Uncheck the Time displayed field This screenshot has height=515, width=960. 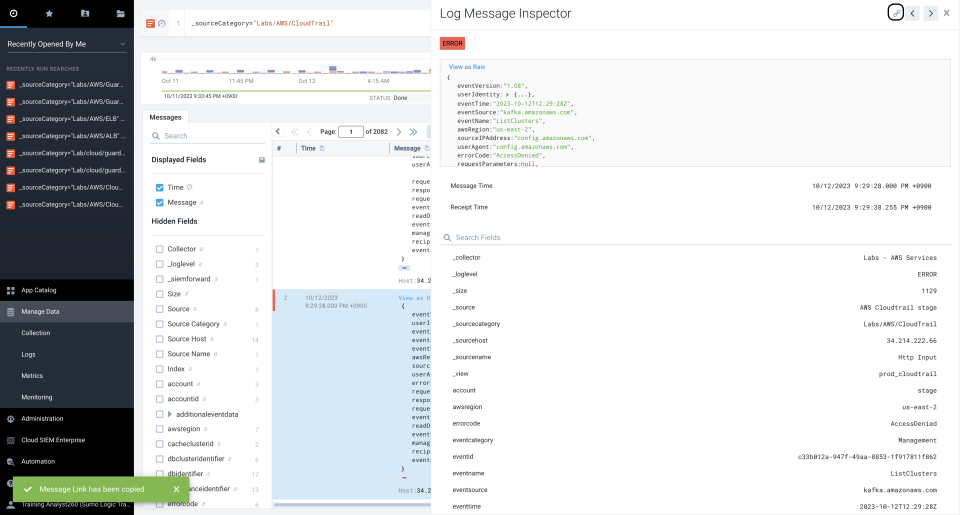tap(160, 187)
